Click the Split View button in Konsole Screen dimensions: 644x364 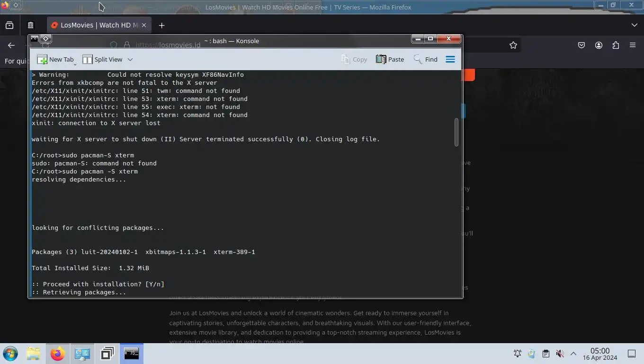tap(102, 59)
